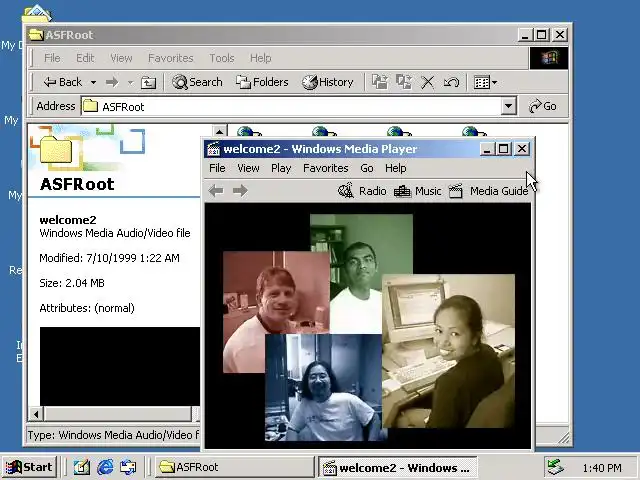This screenshot has width=640, height=480.
Task: Open Music in Media Player toolbar
Action: tap(417, 191)
